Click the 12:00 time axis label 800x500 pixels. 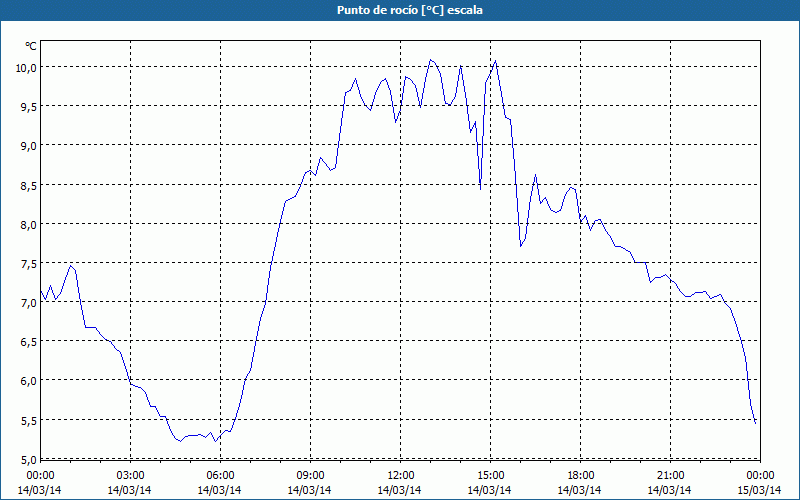point(401,475)
